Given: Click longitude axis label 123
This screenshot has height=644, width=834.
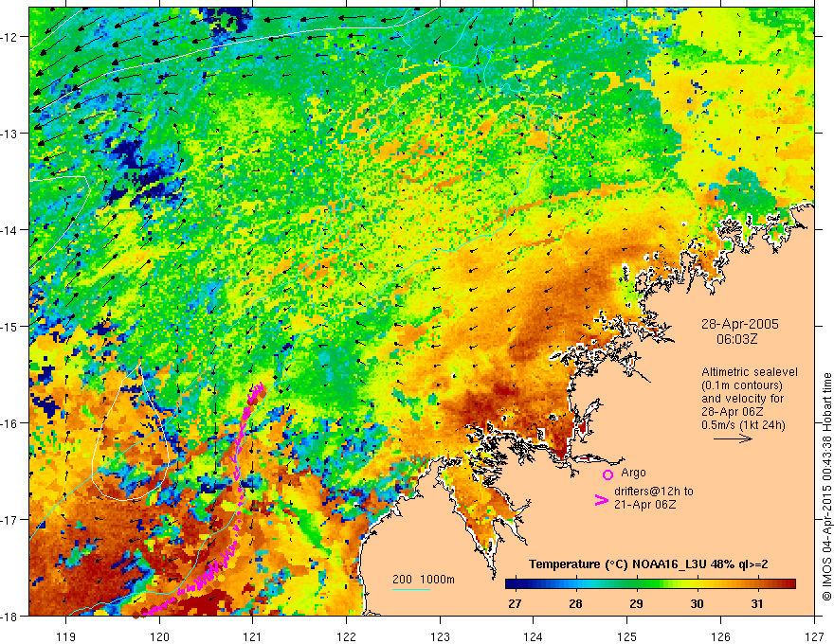Looking at the screenshot, I should 440,636.
